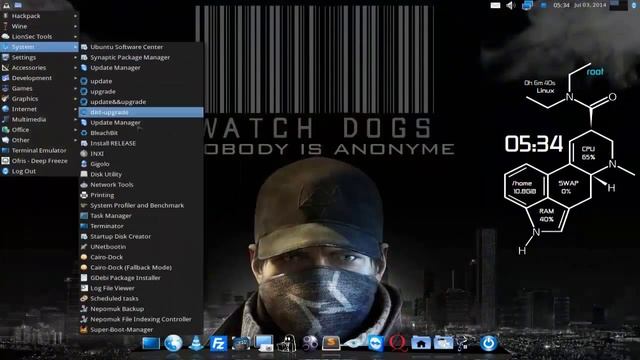Click the Super-Boot-Manager icon
Image resolution: width=640 pixels, height=360 pixels.
pos(84,329)
